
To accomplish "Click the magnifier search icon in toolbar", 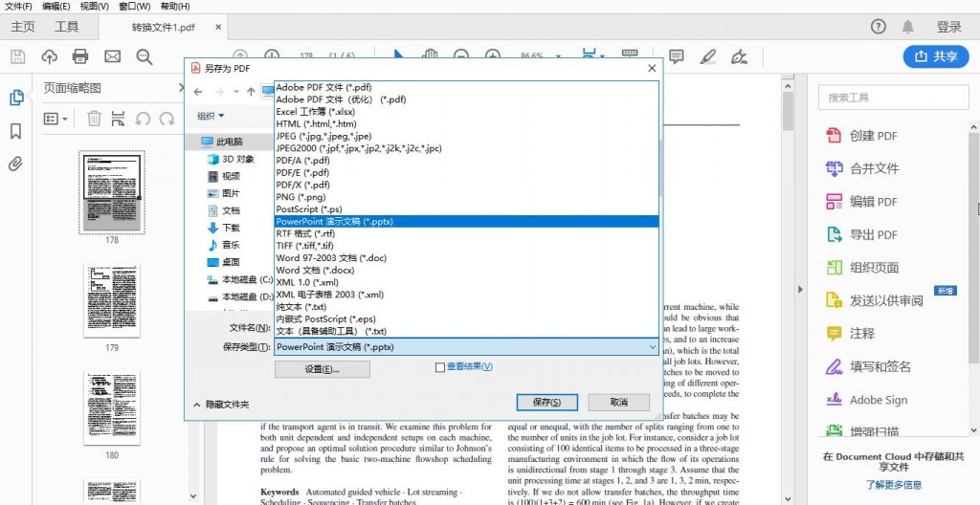I will pyautogui.click(x=145, y=56).
